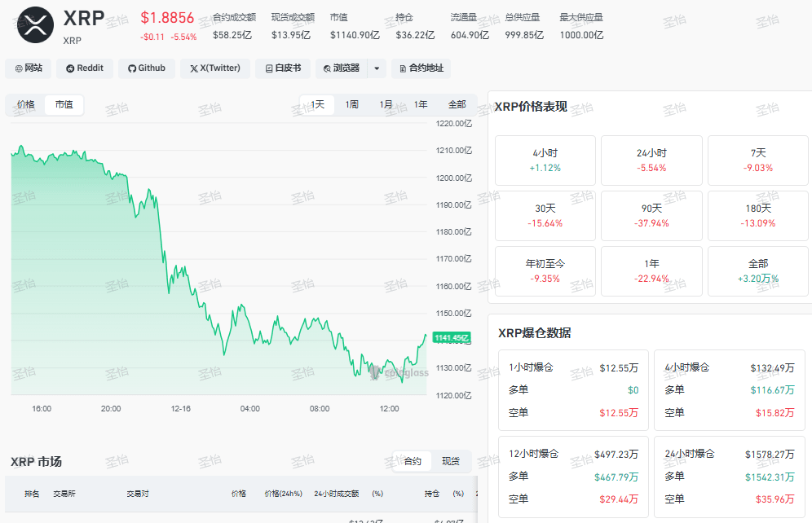Switch chart to 价格 tab

click(25, 104)
